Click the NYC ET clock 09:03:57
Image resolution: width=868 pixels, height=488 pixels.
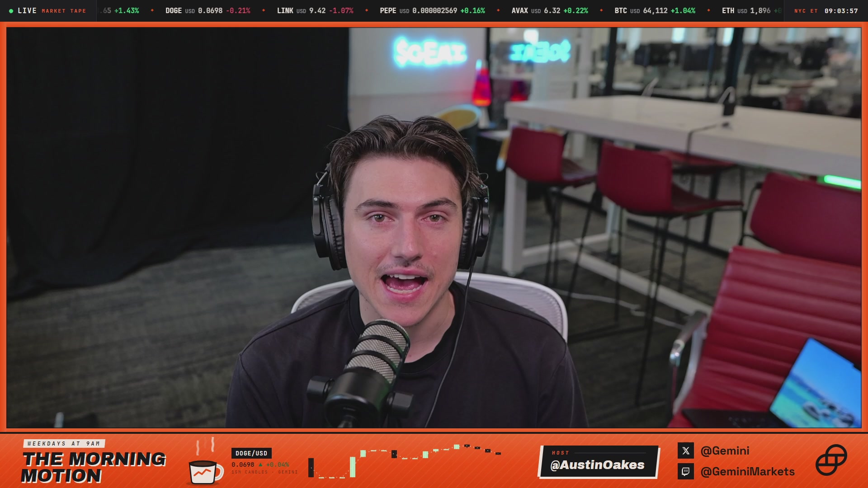coord(826,11)
